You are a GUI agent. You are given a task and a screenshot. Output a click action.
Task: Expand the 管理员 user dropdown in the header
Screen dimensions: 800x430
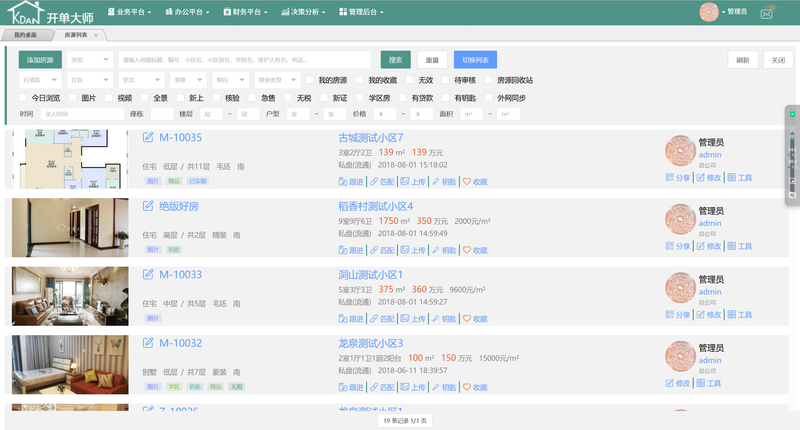pyautogui.click(x=735, y=12)
